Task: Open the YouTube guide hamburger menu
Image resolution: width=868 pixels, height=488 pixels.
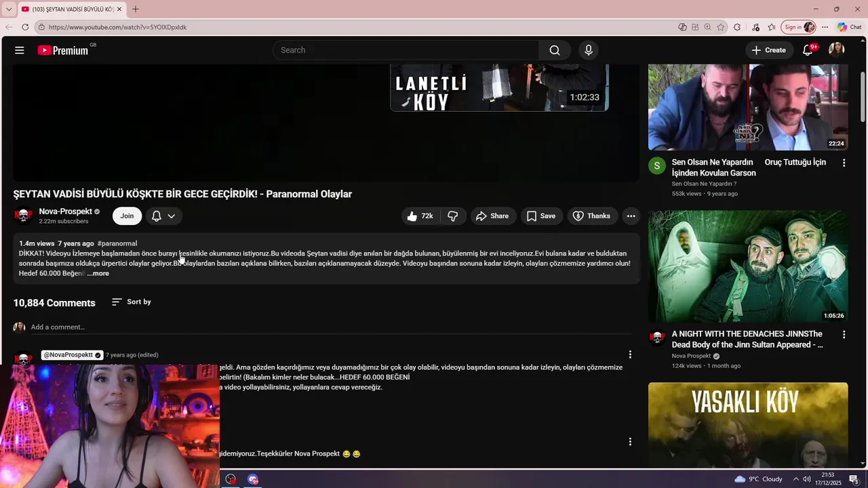Action: click(x=20, y=50)
